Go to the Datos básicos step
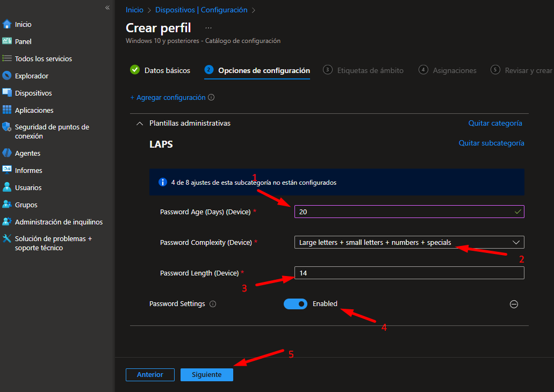The height and width of the screenshot is (392, 554). [160, 70]
